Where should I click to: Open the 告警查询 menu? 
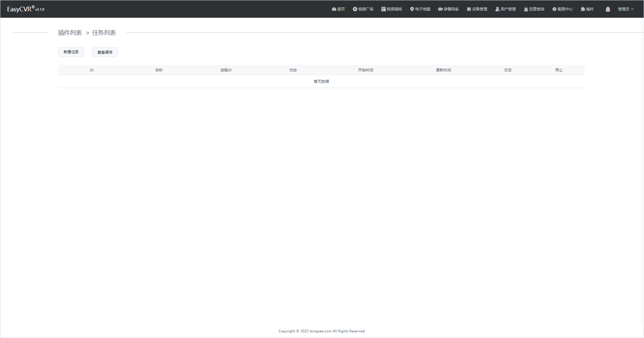(534, 9)
